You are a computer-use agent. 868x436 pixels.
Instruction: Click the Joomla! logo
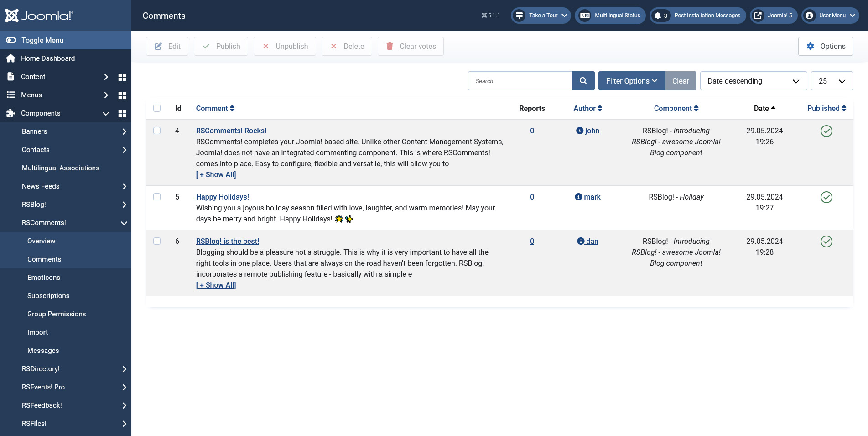pyautogui.click(x=39, y=16)
